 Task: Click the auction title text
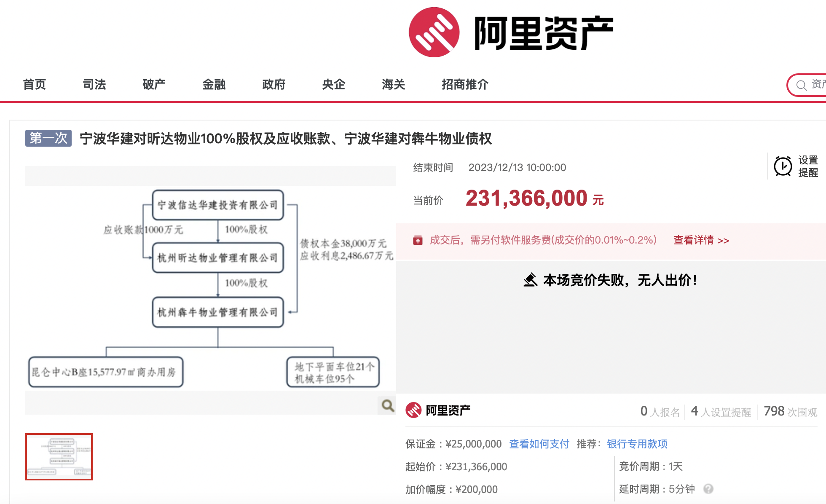(x=286, y=139)
